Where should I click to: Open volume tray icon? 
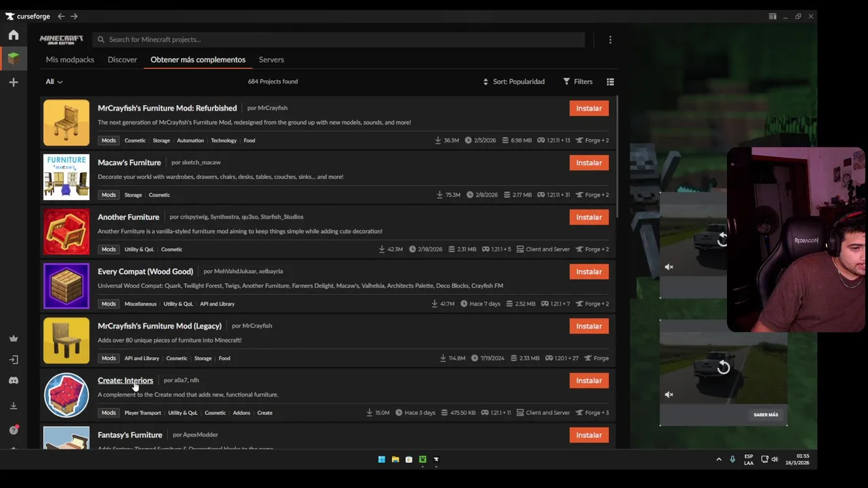pyautogui.click(x=774, y=460)
